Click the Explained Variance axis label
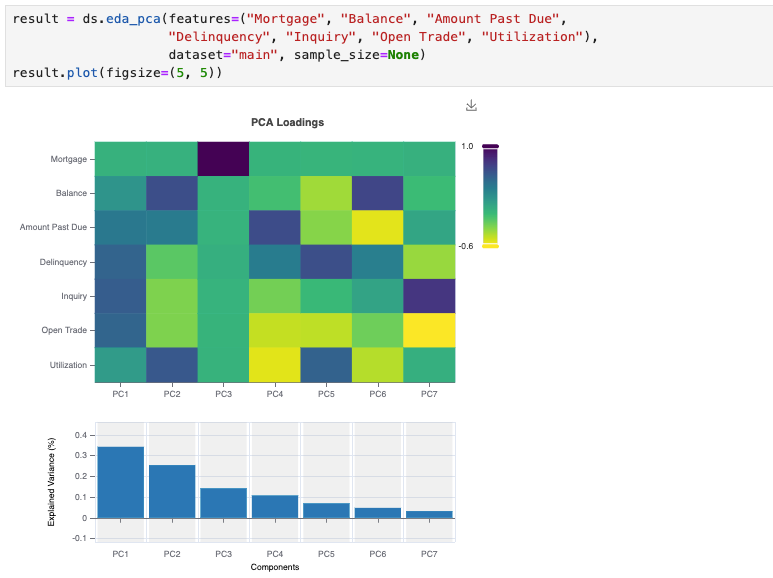The height and width of the screenshot is (578, 773). 51,482
